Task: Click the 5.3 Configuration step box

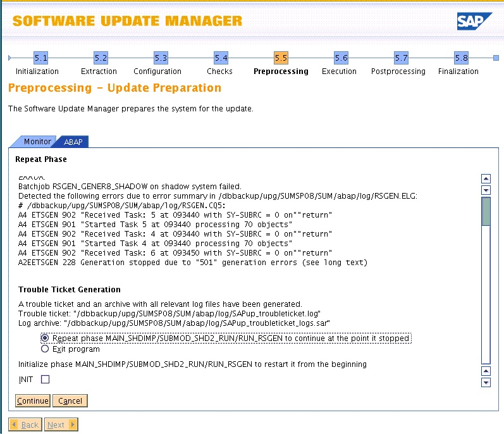Action: coord(161,58)
